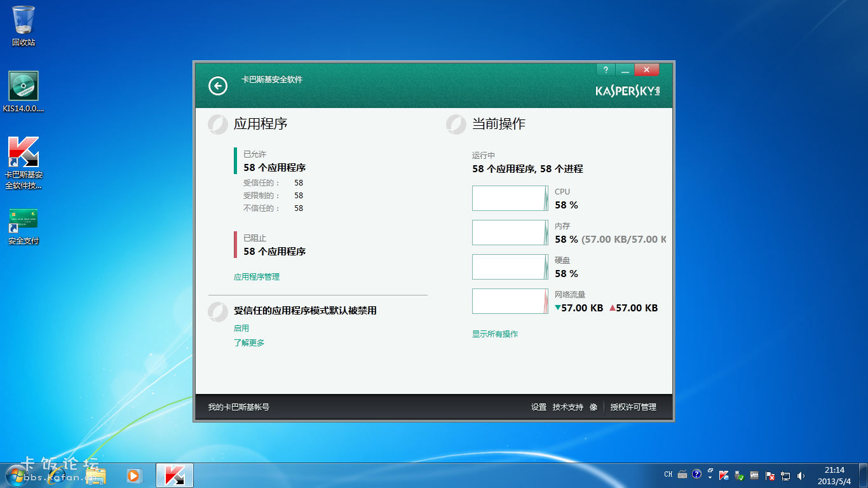Click the volume speaker tray icon

pos(801,475)
